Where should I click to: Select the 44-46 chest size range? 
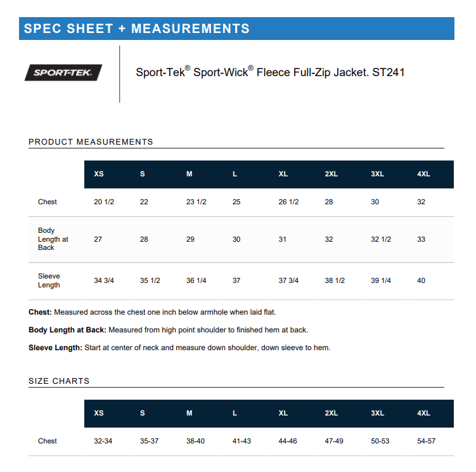click(x=288, y=441)
